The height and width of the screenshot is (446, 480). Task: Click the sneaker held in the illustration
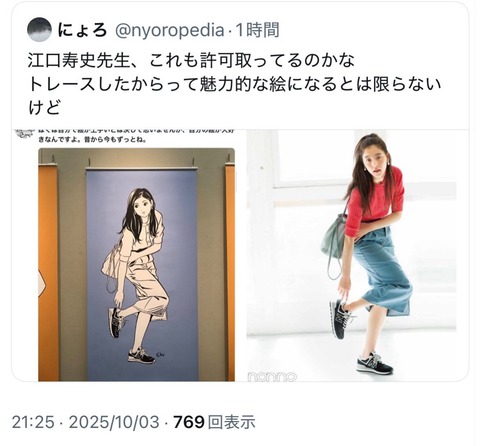[116, 322]
